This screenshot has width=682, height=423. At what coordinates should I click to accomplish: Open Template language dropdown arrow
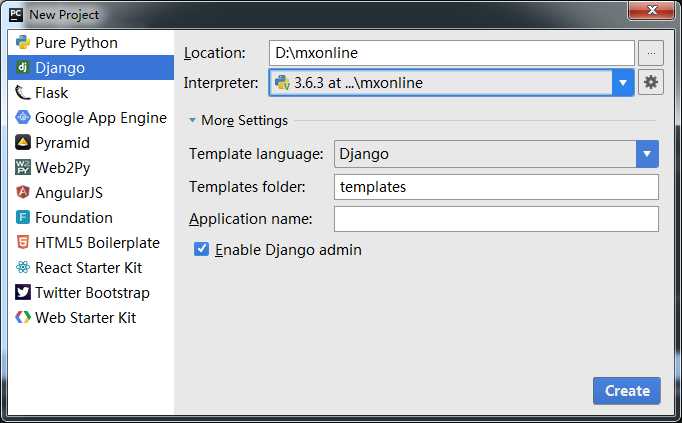pos(647,153)
